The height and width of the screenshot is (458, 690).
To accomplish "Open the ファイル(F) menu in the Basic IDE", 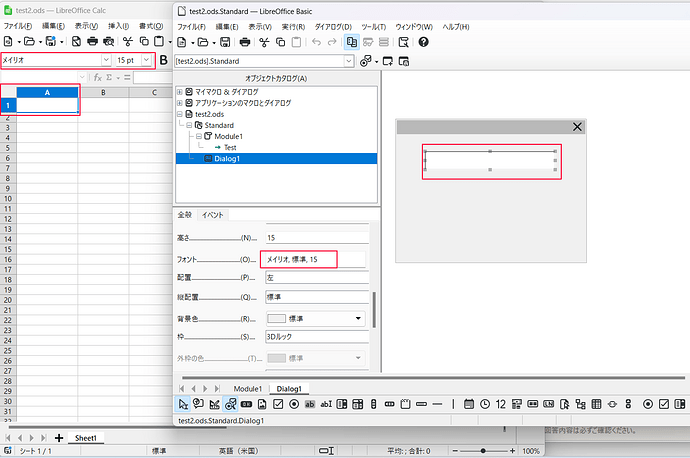I will (191, 27).
